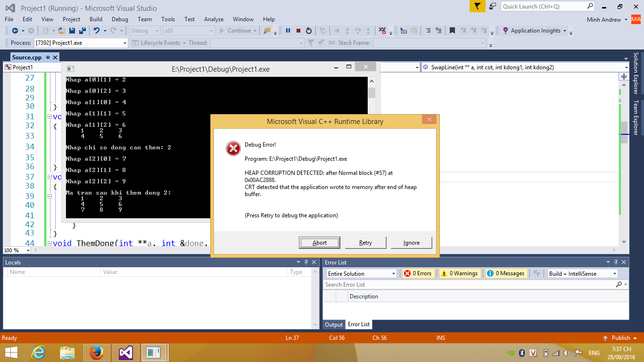The height and width of the screenshot is (362, 644).
Task: Click the Description column header
Action: click(x=488, y=296)
